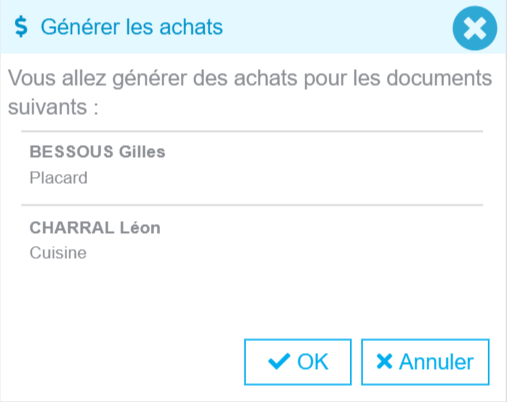Image resolution: width=507 pixels, height=402 pixels.
Task: Click the word suivants in the message
Action: [x=47, y=107]
